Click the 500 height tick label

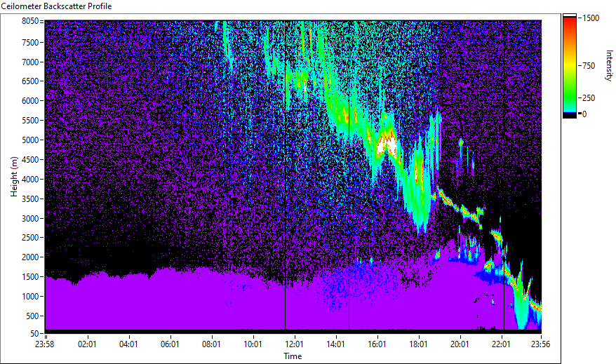[32, 316]
